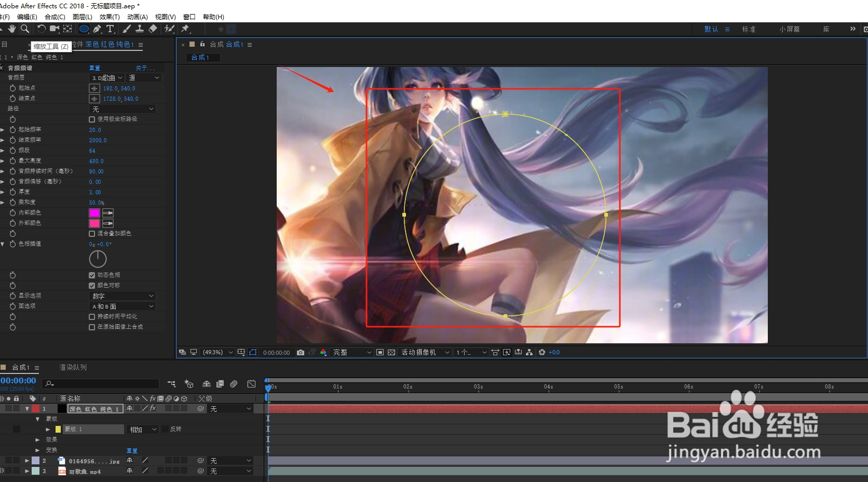
Task: Enable 使用极坐标路径 checkbox
Action: click(x=92, y=119)
